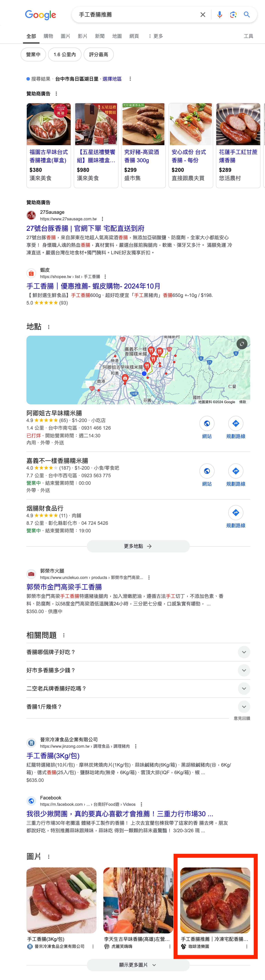Start voice search with microphone icon
This screenshot has width=265, height=980.
tap(219, 14)
